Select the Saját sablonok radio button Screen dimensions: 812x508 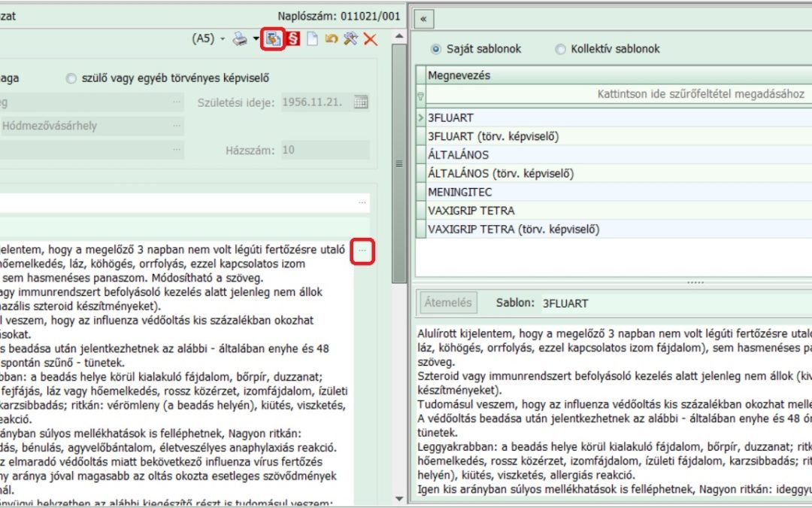[436, 49]
